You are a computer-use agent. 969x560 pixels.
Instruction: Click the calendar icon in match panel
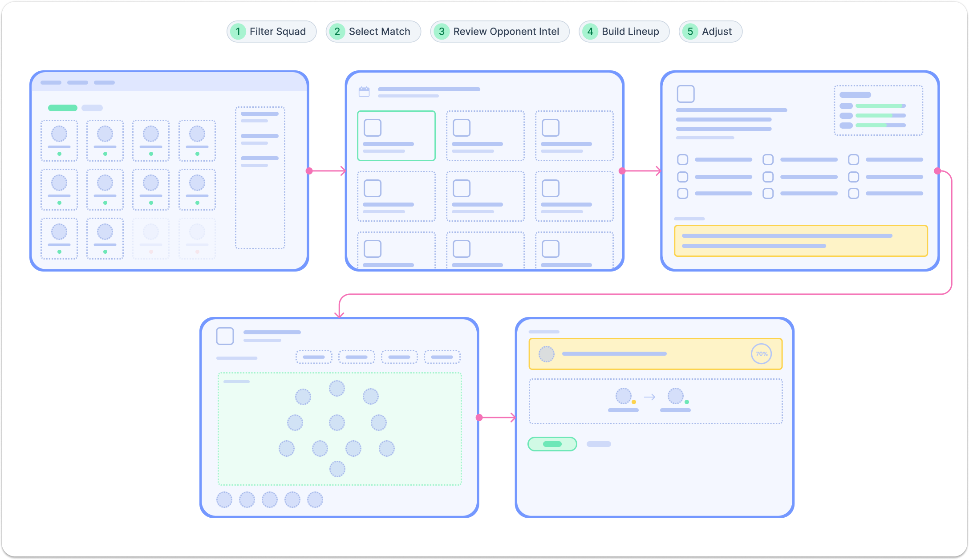[x=364, y=92]
